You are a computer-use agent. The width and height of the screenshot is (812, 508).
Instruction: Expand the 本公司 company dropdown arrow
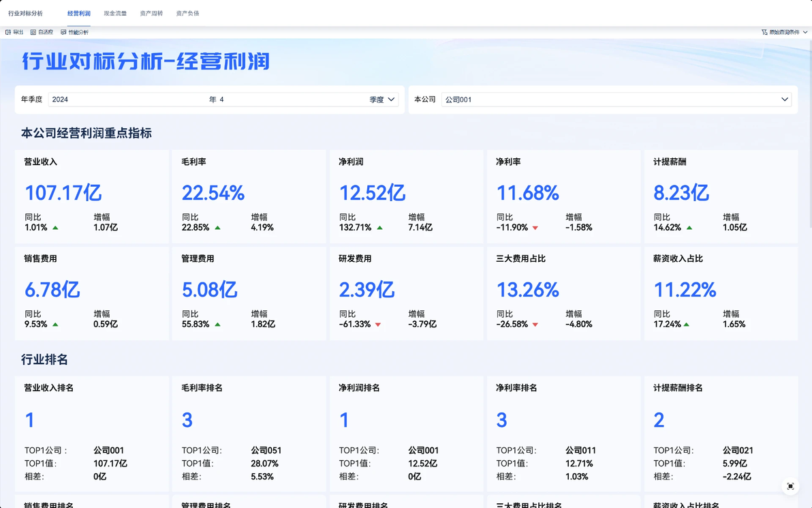[785, 100]
